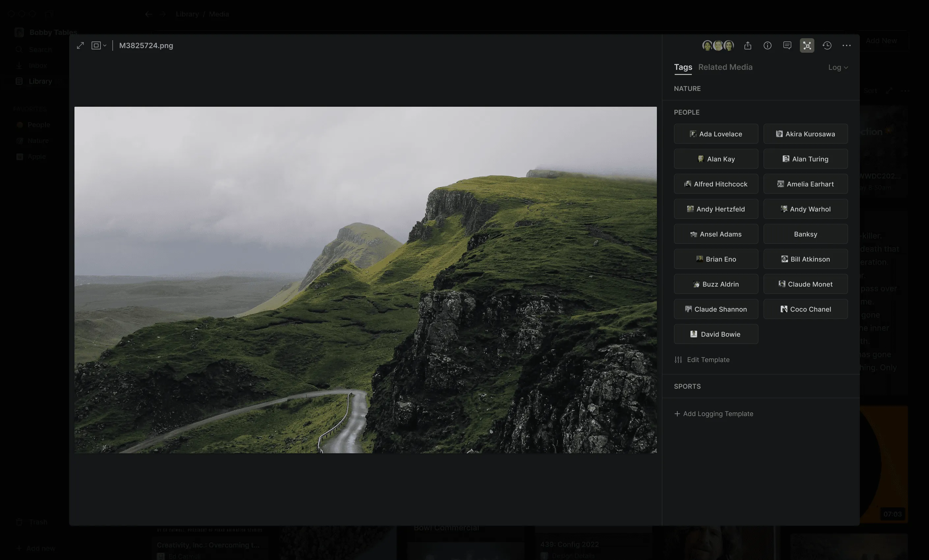Image resolution: width=929 pixels, height=560 pixels.
Task: Open Library in the background sidebar
Action: (x=34, y=81)
